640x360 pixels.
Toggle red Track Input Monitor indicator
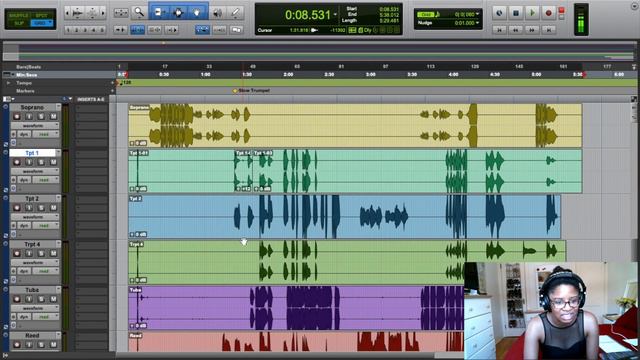562,11
